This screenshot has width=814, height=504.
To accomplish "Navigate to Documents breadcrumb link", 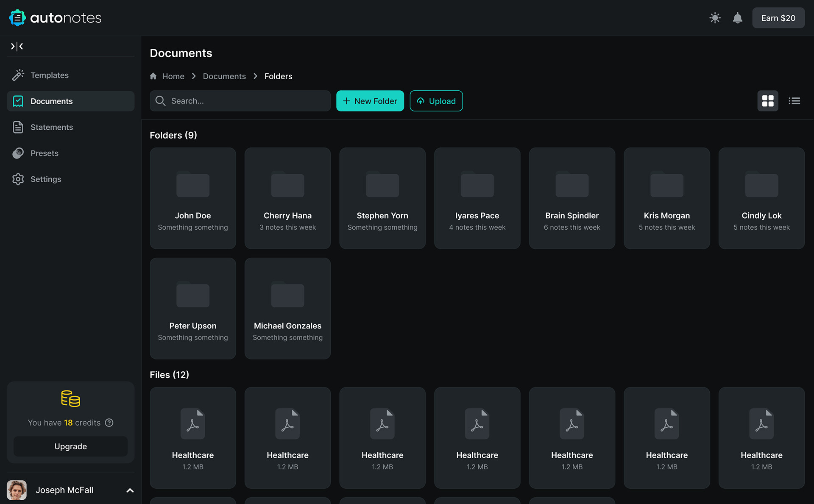I will tap(224, 76).
